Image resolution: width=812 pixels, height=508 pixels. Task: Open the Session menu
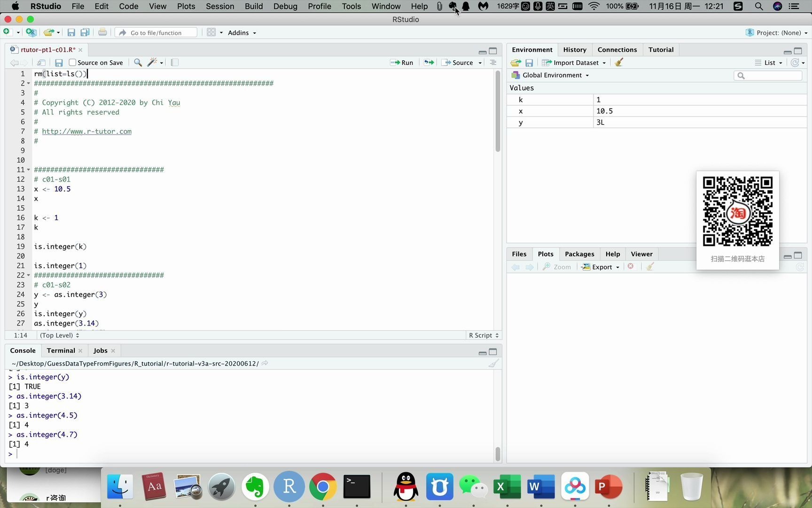point(220,6)
